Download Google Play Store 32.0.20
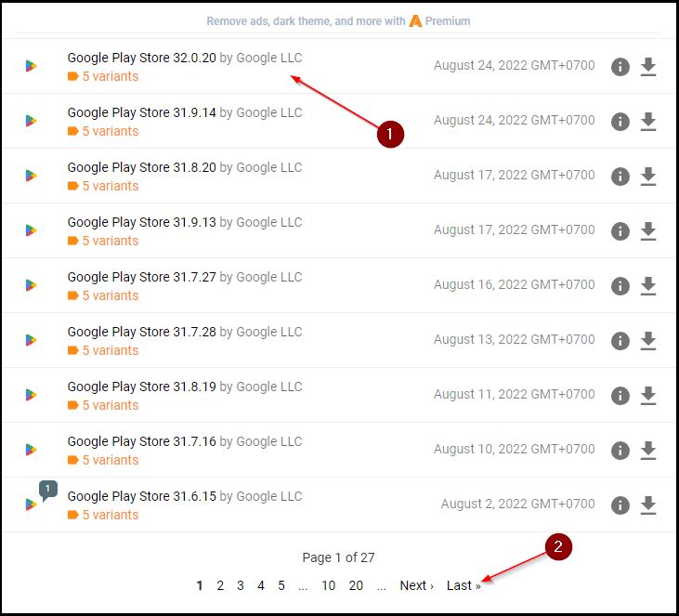This screenshot has width=679, height=616. pyautogui.click(x=647, y=67)
